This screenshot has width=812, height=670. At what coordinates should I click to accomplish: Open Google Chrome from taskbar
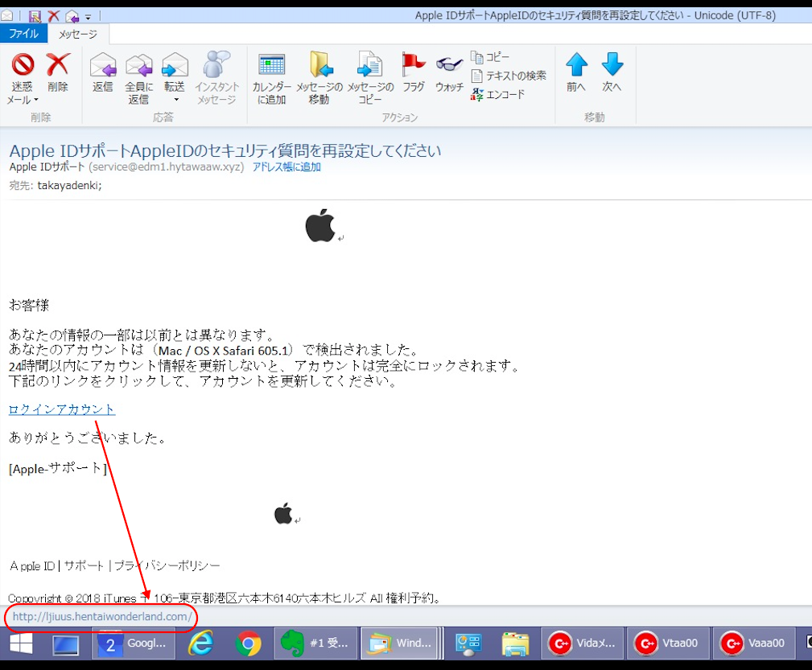pos(249,643)
